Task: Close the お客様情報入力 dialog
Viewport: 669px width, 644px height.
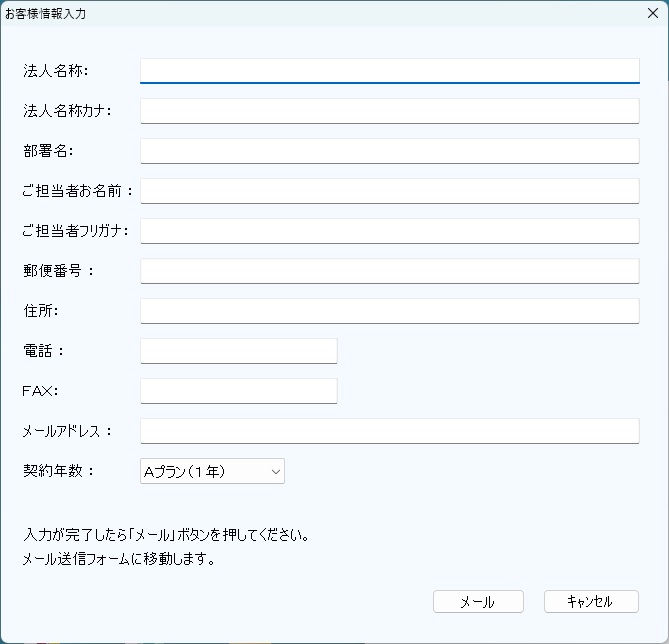Action: coord(652,14)
